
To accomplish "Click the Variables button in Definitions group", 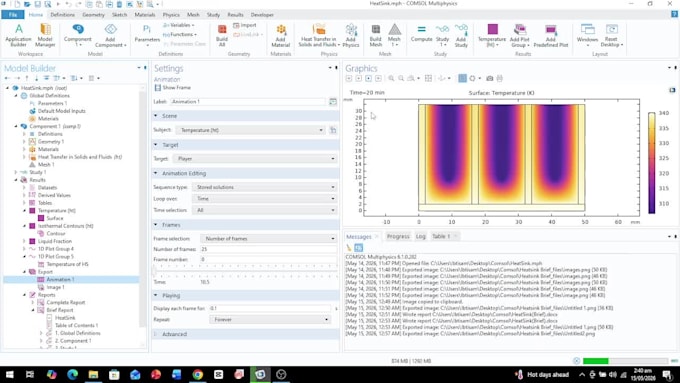I will pos(179,25).
